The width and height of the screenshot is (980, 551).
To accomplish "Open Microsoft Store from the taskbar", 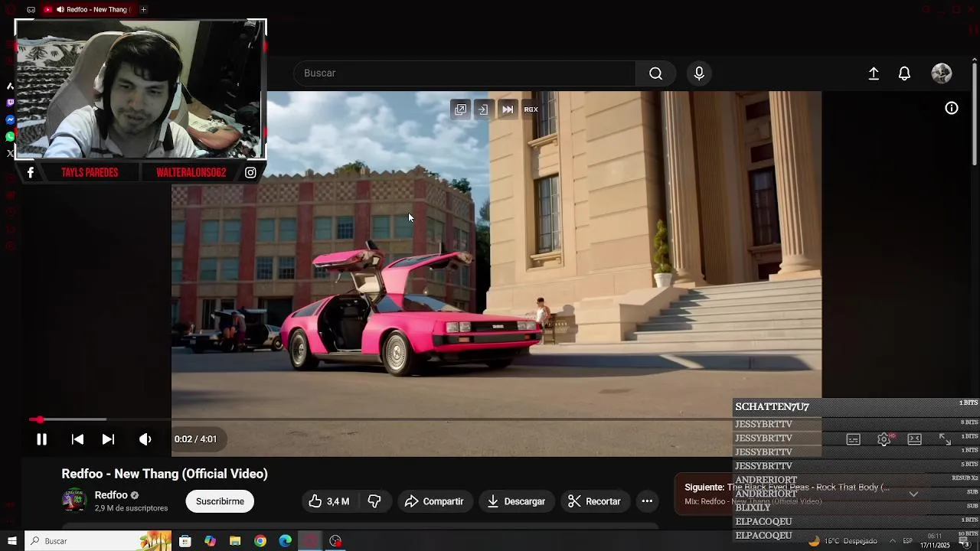I will click(x=185, y=541).
